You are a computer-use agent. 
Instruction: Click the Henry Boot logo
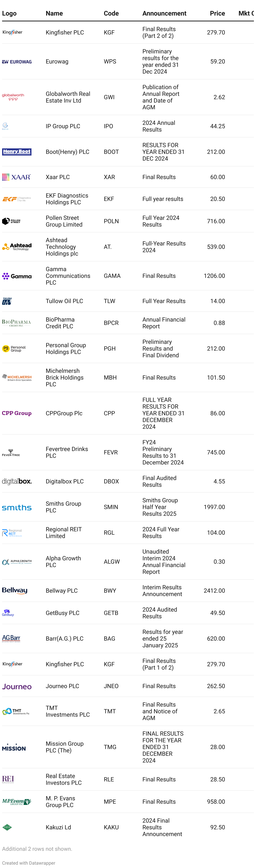tap(17, 152)
